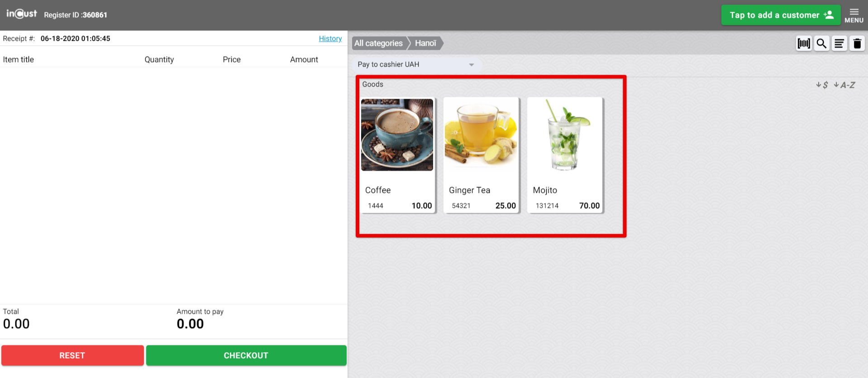Select the Hanoi category breadcrumb
The width and height of the screenshot is (868, 378).
pyautogui.click(x=425, y=43)
